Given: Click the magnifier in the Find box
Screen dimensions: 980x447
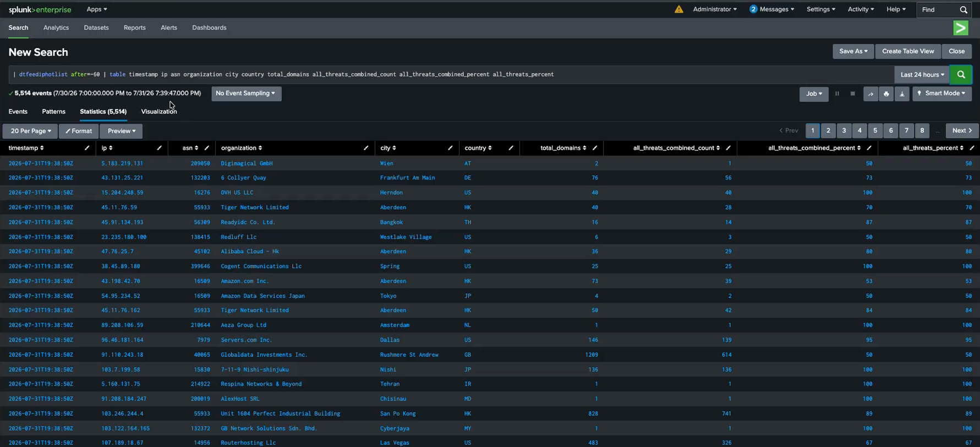Looking at the screenshot, I should pyautogui.click(x=963, y=10).
